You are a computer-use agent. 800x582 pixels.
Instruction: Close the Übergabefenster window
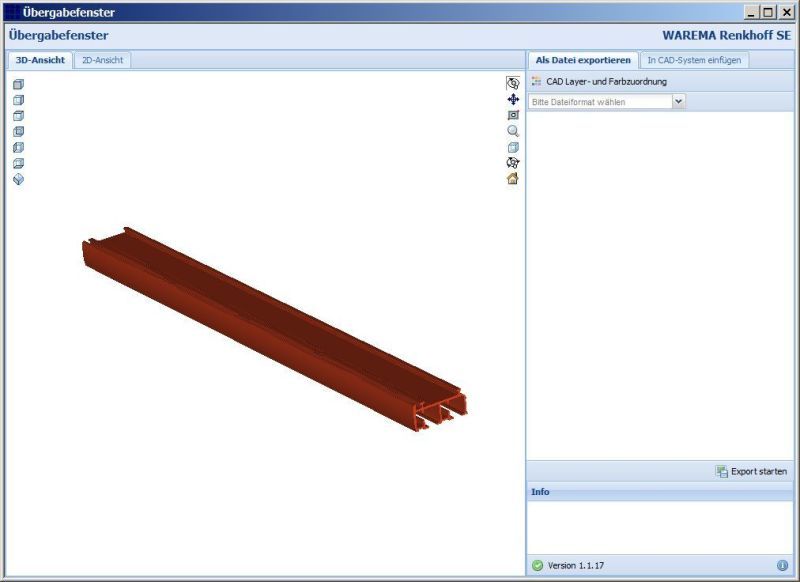tap(787, 12)
